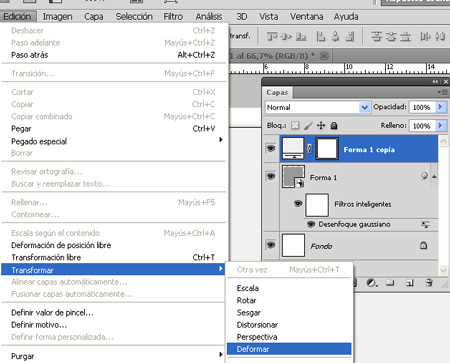Select Fondo layer thumbnail
Viewport: 450px width, 363px height.
click(x=293, y=245)
